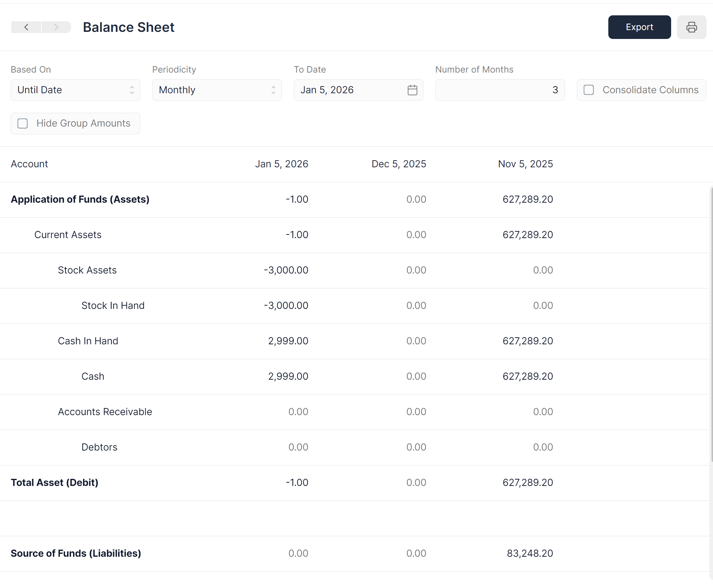Enable the Hide Group Amounts checkbox
This screenshot has width=713, height=588.
23,123
